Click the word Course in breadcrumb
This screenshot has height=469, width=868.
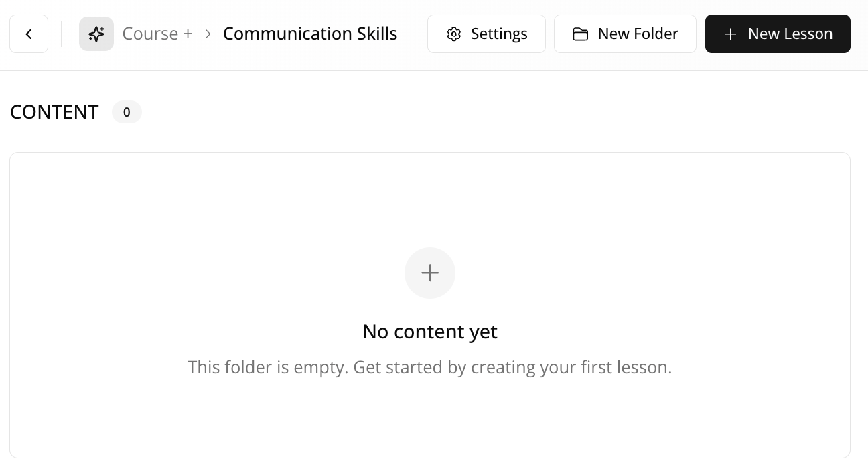point(150,33)
